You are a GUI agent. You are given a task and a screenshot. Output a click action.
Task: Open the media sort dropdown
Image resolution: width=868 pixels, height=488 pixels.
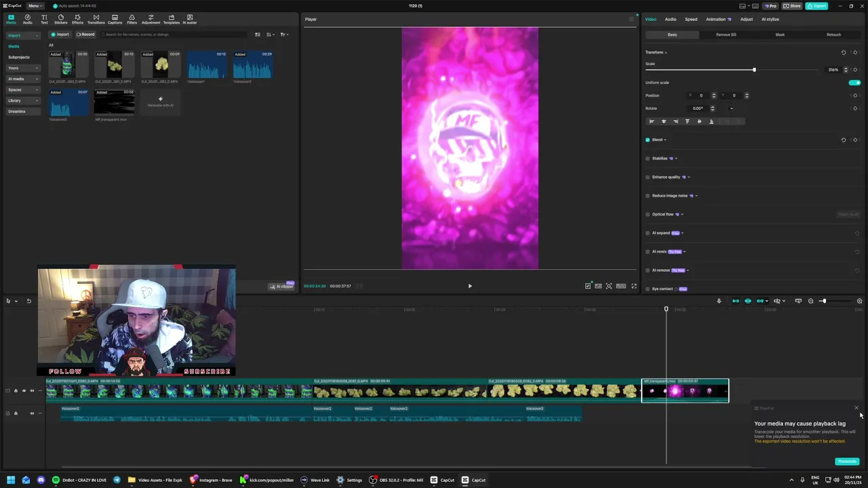[271, 35]
